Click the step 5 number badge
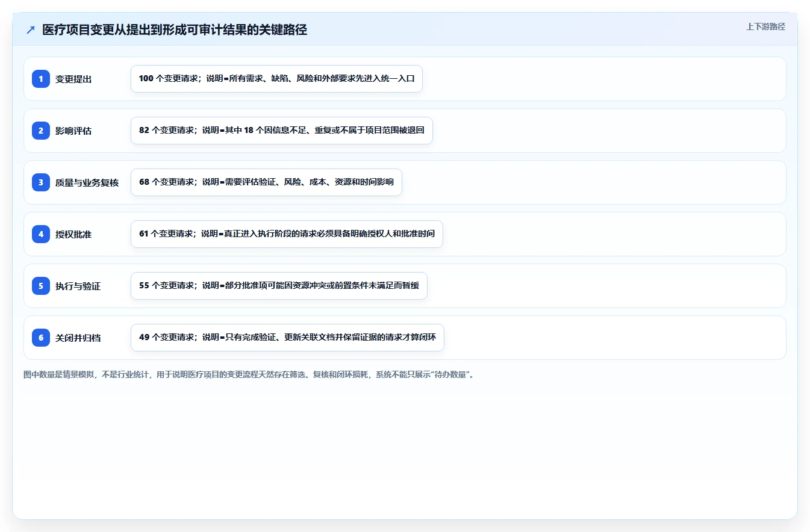 pos(41,286)
